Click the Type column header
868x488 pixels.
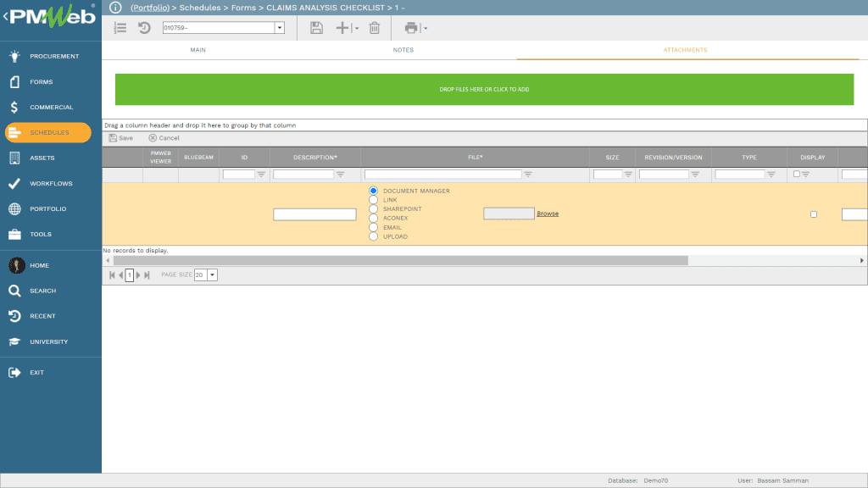point(749,158)
